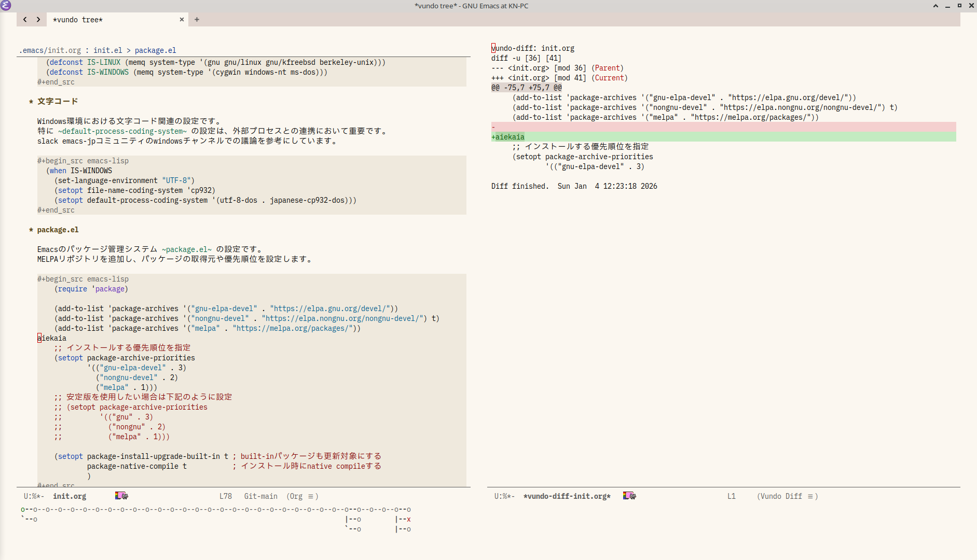Go back with the tab bar's left arrow
The width and height of the screenshot is (977, 560).
[x=25, y=20]
